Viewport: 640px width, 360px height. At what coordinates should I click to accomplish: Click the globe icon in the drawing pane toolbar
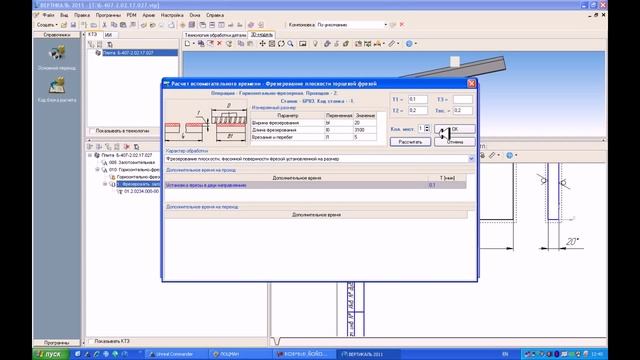pos(509,155)
